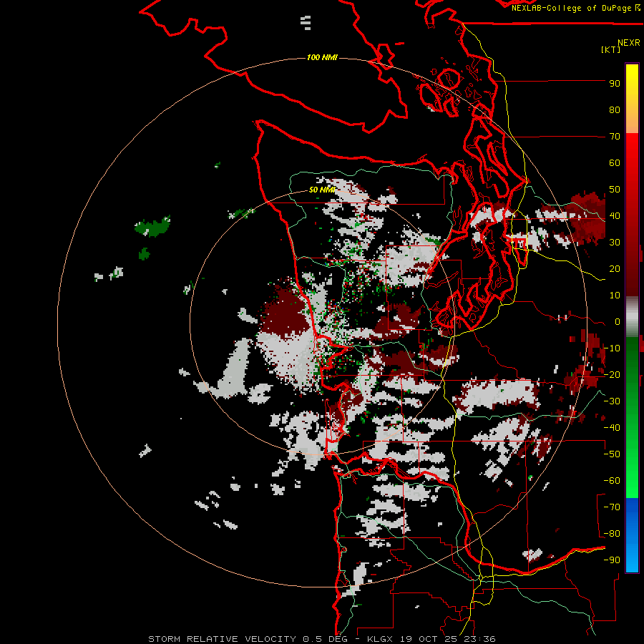The width and height of the screenshot is (644, 644).
Task: Click the positive 90 knot scale label
Action: 615,84
